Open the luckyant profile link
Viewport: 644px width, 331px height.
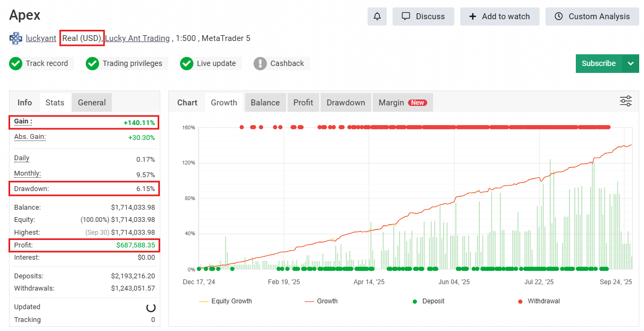click(x=41, y=38)
